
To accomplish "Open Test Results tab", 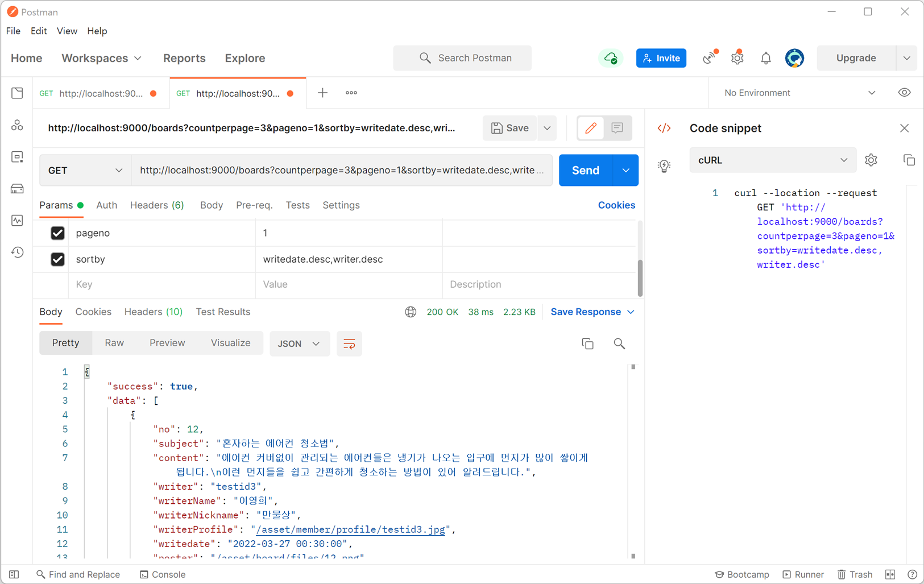I will pos(223,312).
